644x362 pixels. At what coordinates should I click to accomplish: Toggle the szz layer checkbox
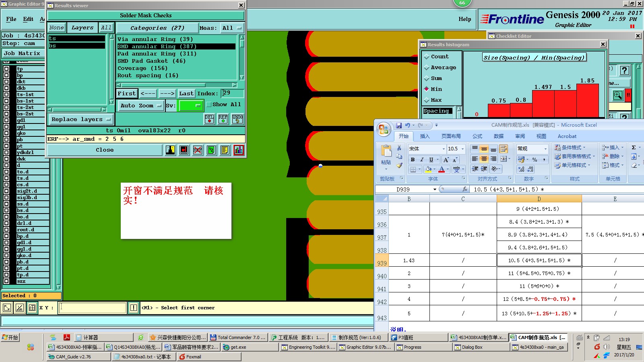tap(6, 281)
